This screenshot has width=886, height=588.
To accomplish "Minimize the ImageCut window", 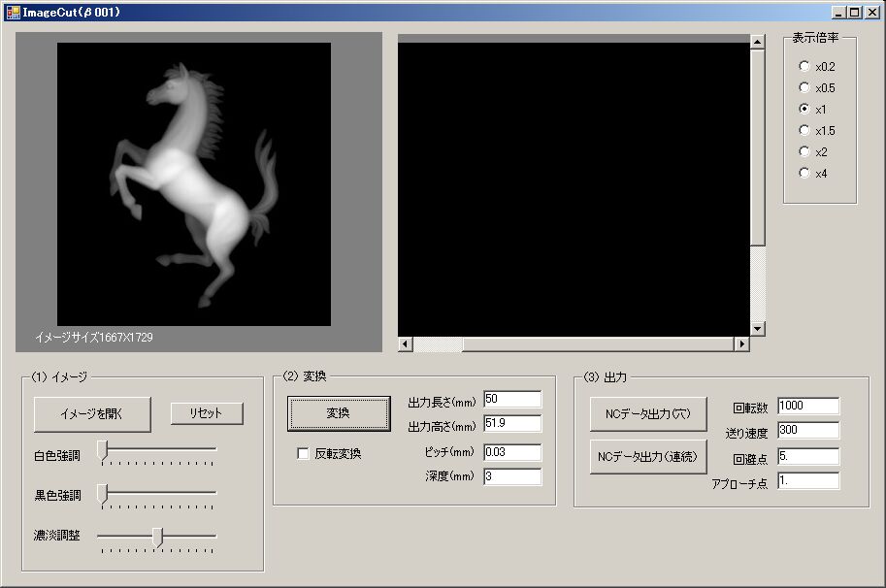I will pos(838,13).
